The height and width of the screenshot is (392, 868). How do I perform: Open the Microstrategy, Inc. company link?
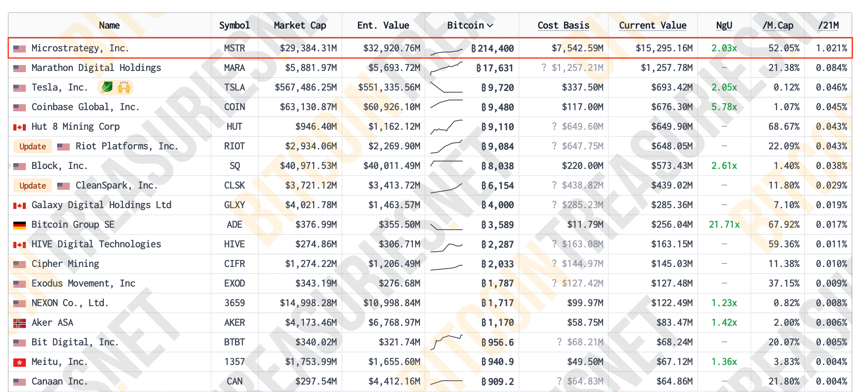pos(80,48)
